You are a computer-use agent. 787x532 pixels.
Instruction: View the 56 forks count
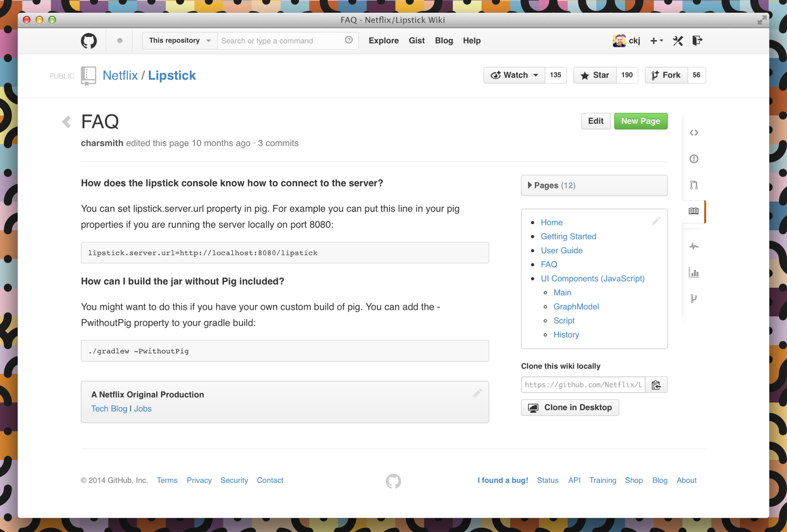696,75
